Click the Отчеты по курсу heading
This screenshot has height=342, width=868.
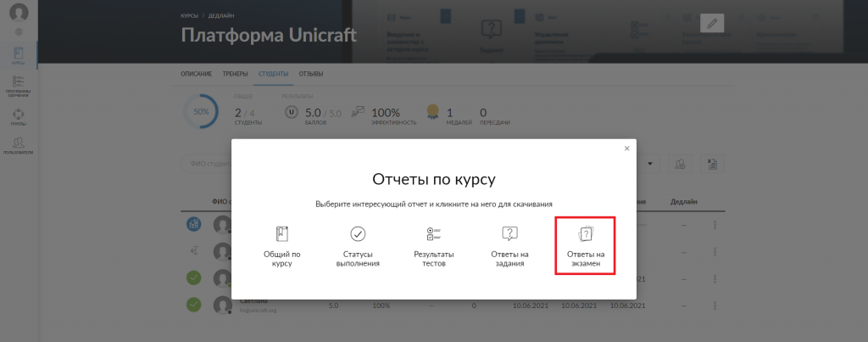tap(433, 180)
